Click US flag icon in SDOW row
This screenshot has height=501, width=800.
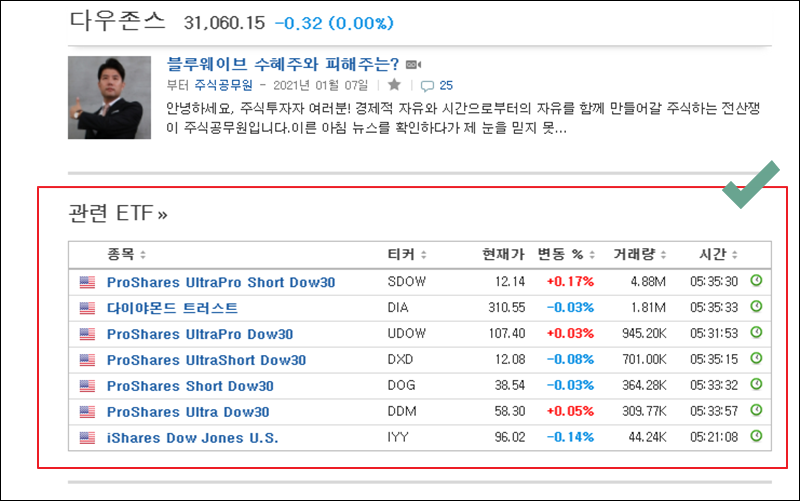click(87, 282)
